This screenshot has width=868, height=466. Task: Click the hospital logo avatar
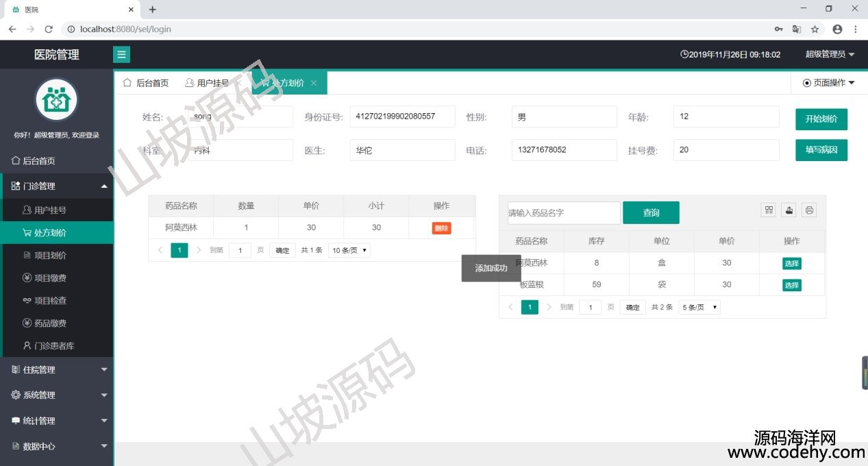[x=56, y=100]
